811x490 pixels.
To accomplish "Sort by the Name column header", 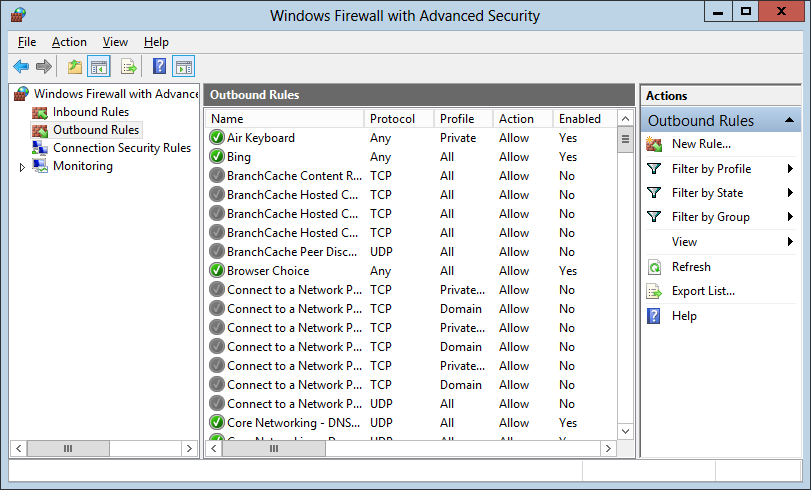I will point(284,119).
